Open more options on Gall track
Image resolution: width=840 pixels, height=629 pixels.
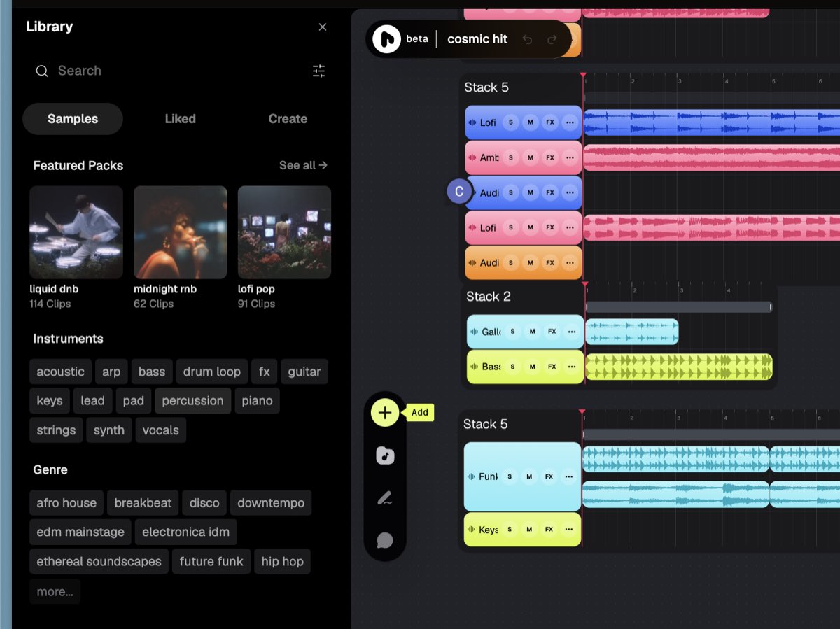coord(572,332)
